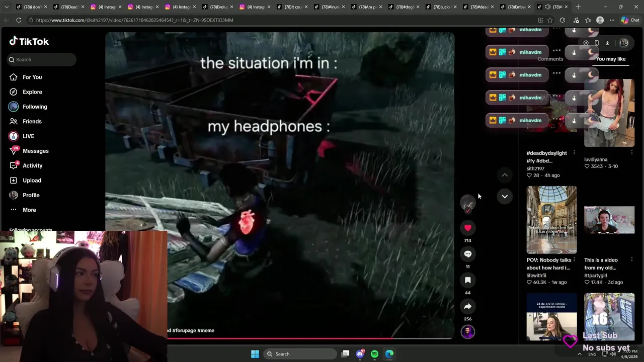Toggle the like heart on the video
The image size is (644, 362).
(468, 228)
